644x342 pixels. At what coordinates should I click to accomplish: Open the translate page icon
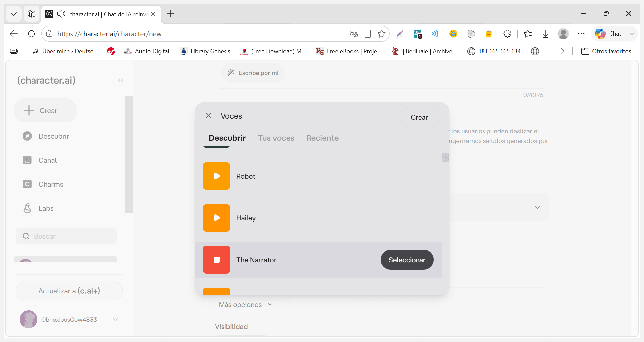(354, 34)
